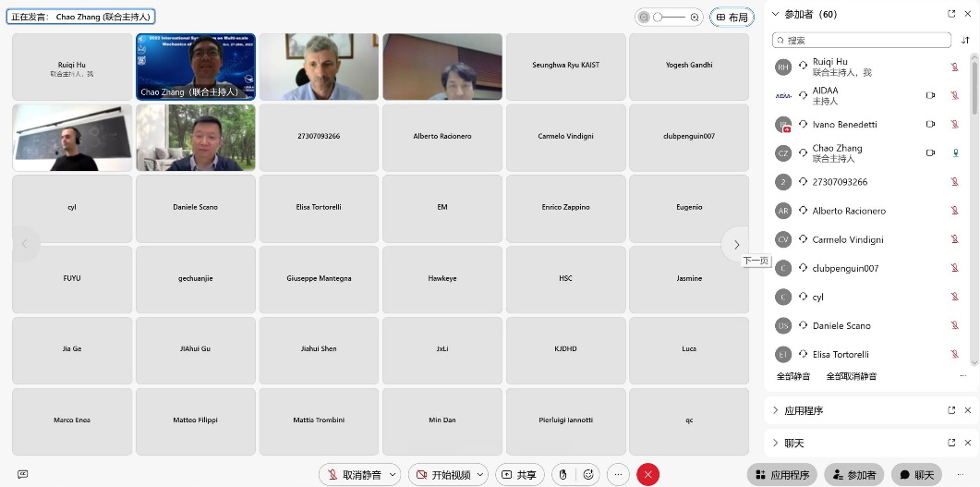Click the video size zoom slider
The height and width of the screenshot is (487, 980).
point(670,17)
